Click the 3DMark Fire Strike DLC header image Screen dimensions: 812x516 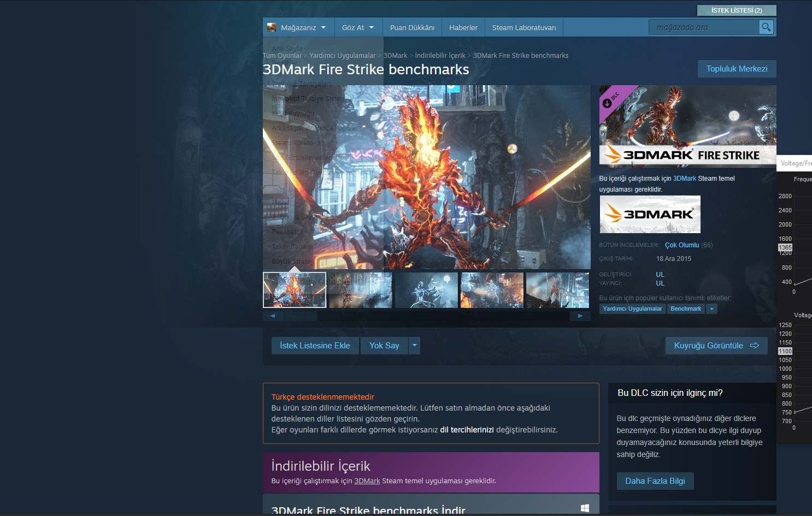pos(688,126)
